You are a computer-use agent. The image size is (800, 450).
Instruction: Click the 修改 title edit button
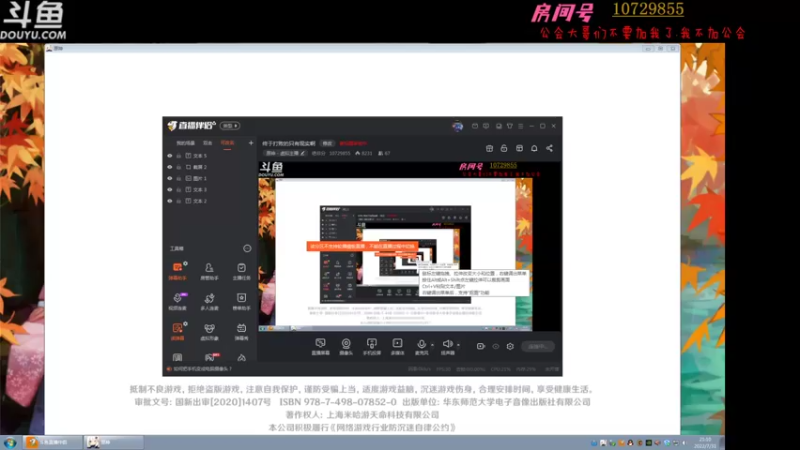328,143
